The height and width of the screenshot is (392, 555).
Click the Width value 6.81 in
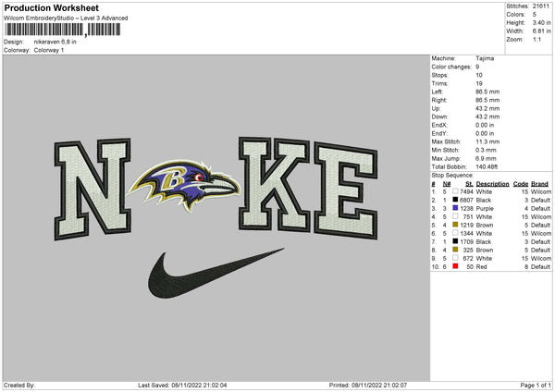coord(541,31)
